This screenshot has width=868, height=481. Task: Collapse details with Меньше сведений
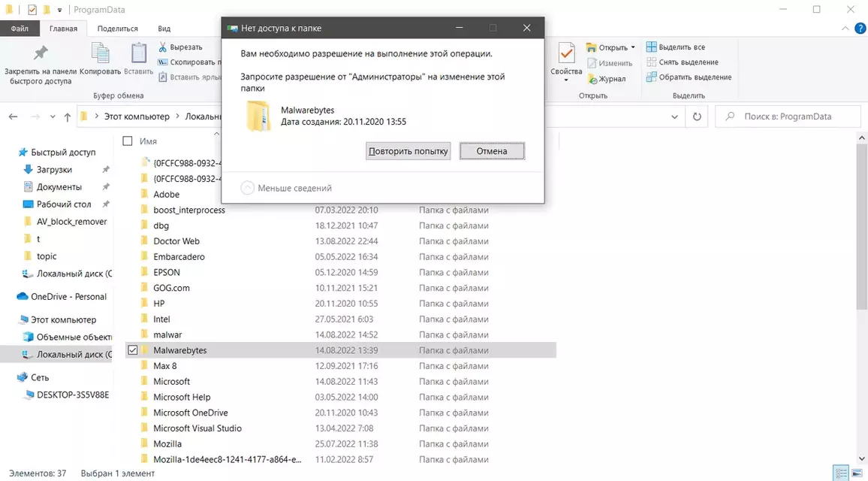[x=286, y=188]
